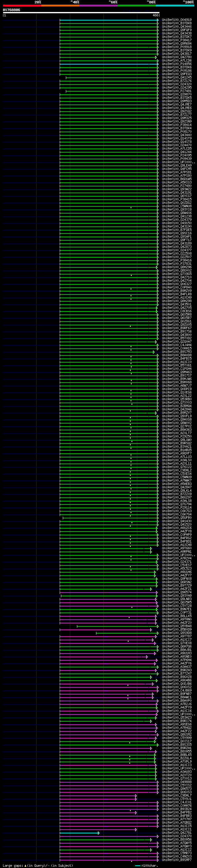Select UniRef100_Q41245 label
This screenshot has width=197, height=868.
[x=177, y=78]
